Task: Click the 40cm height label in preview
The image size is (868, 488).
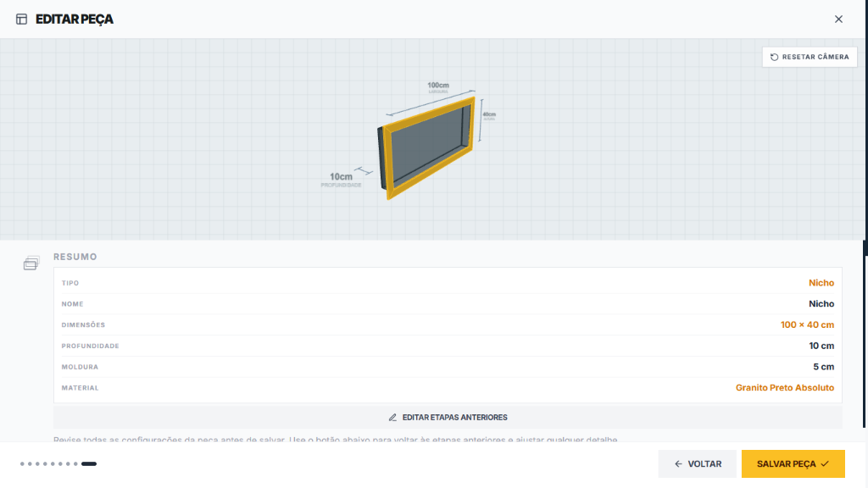Action: tap(489, 114)
